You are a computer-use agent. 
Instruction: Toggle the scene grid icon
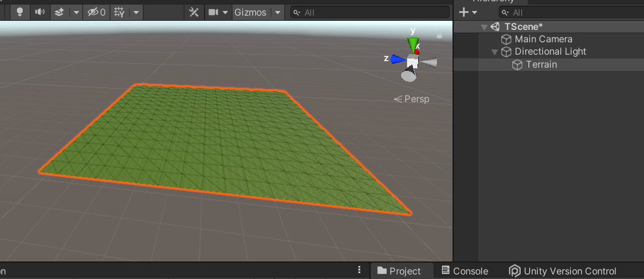tap(119, 12)
